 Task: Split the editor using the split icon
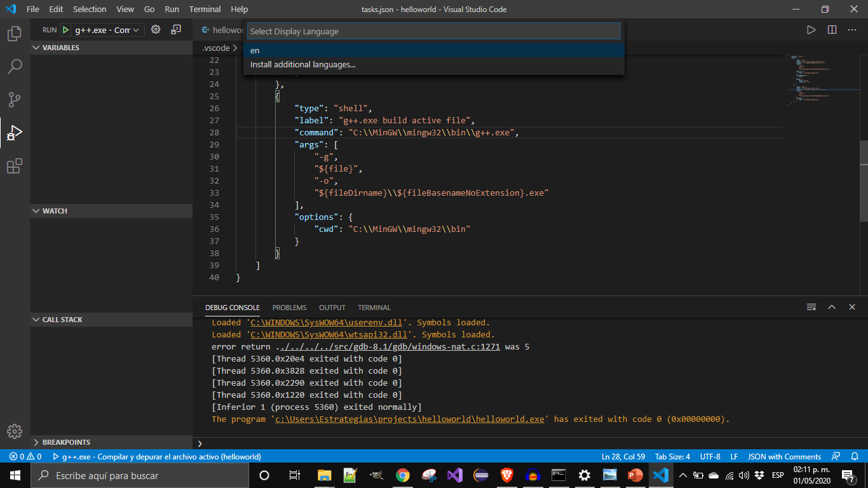833,29
